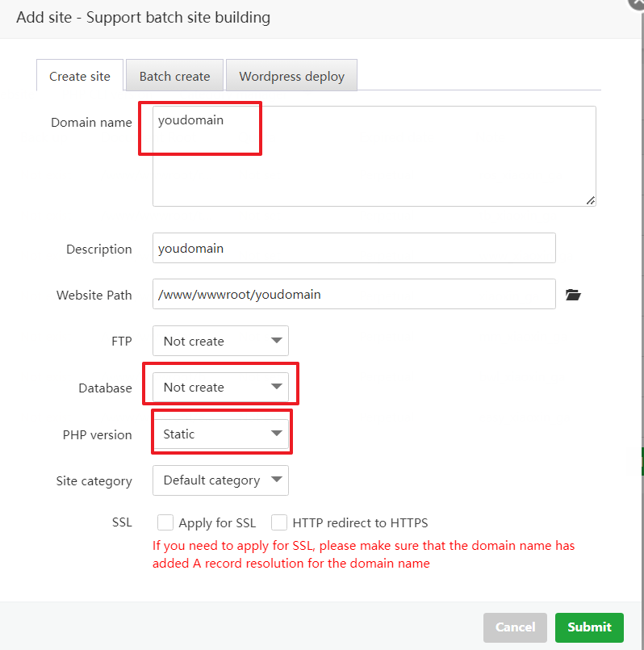Viewport: 644px width, 650px height.
Task: Open the Database dropdown showing Not create
Action: coord(220,386)
